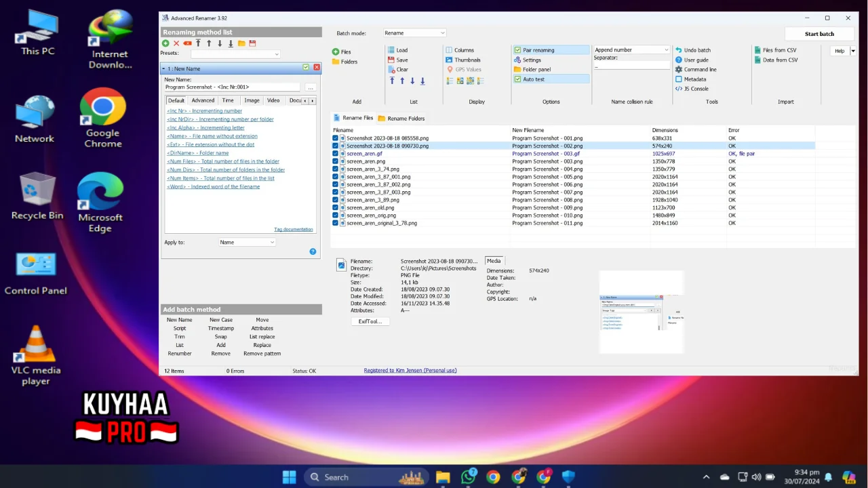Open the Columns display option
This screenshot has height=488, width=868.
click(460, 50)
